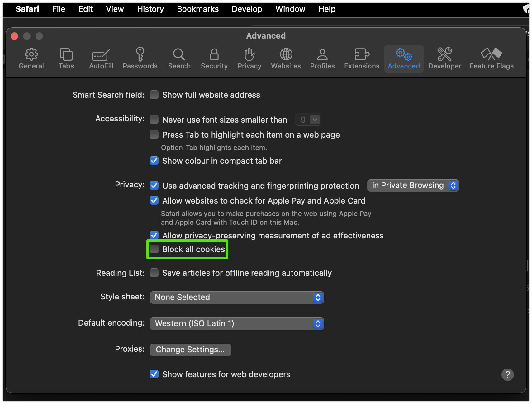Image resolution: width=532 pixels, height=404 pixels.
Task: Open the Developer settings pane
Action: point(444,59)
